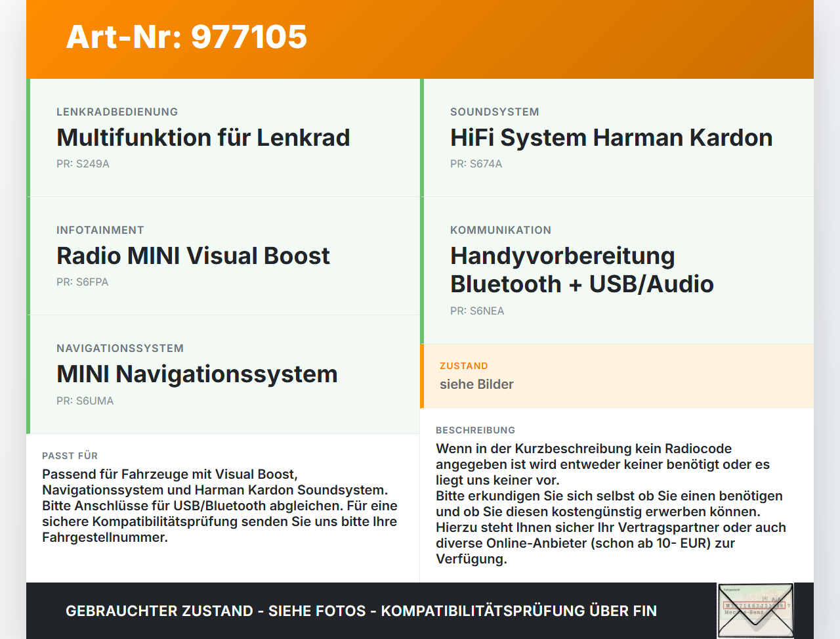840x639 pixels.
Task: Click the 'PASST FÜR' label
Action: tap(70, 456)
